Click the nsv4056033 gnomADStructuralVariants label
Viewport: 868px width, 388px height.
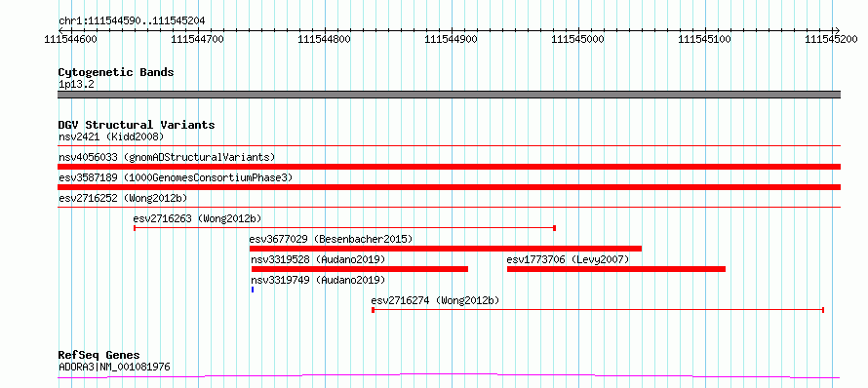pos(167,157)
